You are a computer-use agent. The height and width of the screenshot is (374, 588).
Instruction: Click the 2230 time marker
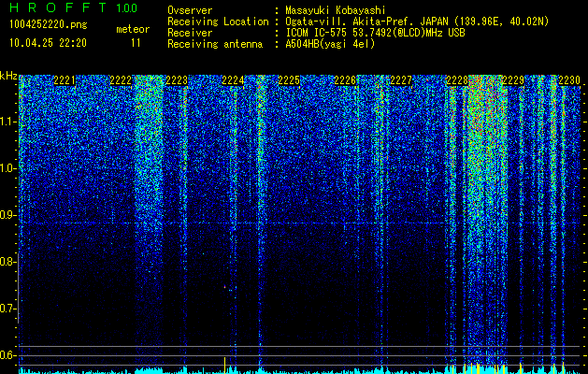569,80
